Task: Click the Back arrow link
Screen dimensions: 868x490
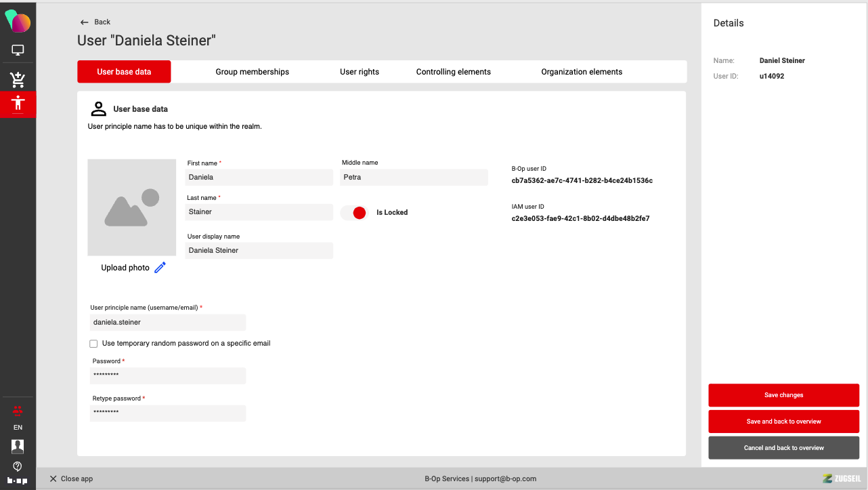Action: 95,22
